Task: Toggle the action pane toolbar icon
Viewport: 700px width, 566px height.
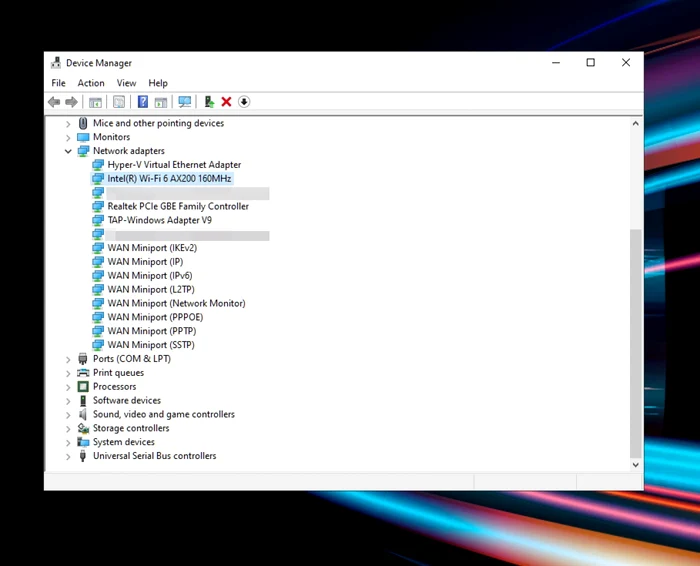Action: coord(161,102)
